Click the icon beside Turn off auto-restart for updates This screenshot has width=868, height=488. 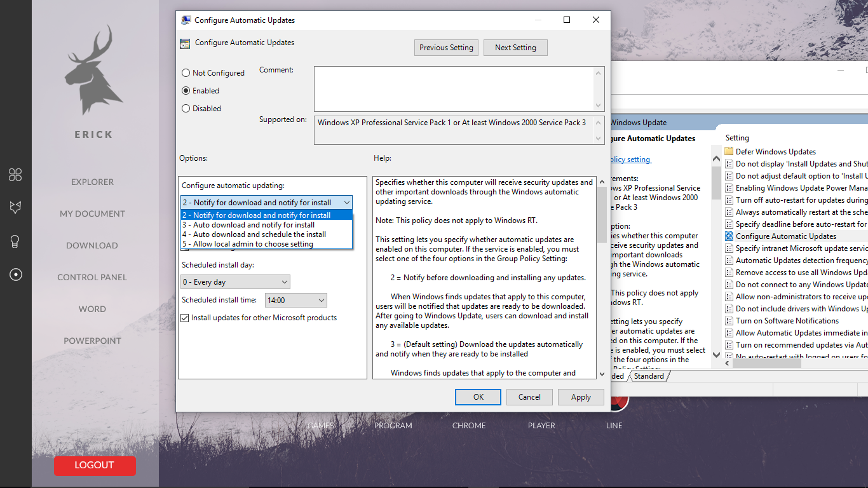[729, 200]
